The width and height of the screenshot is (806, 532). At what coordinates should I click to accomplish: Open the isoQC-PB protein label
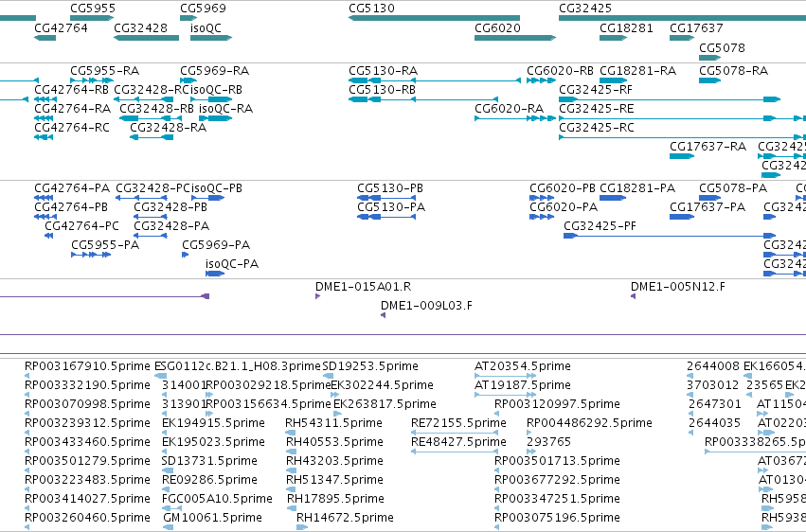pyautogui.click(x=217, y=188)
